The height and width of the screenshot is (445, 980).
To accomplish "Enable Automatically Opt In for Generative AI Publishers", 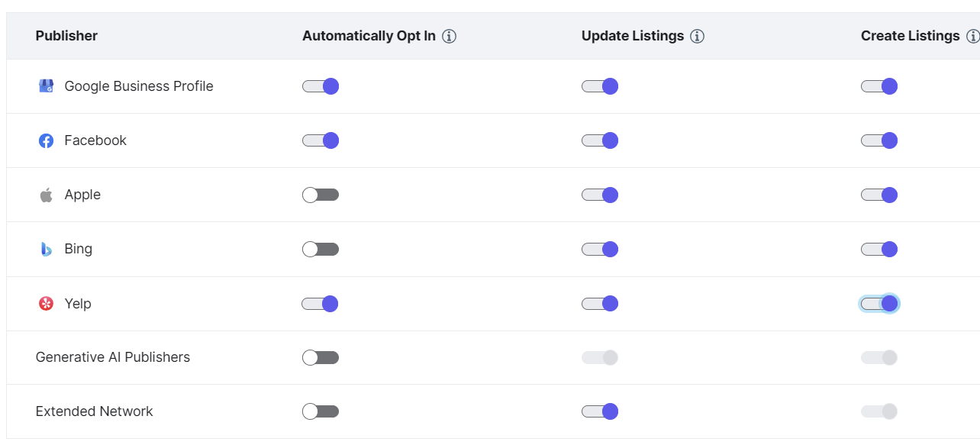I will coord(321,357).
